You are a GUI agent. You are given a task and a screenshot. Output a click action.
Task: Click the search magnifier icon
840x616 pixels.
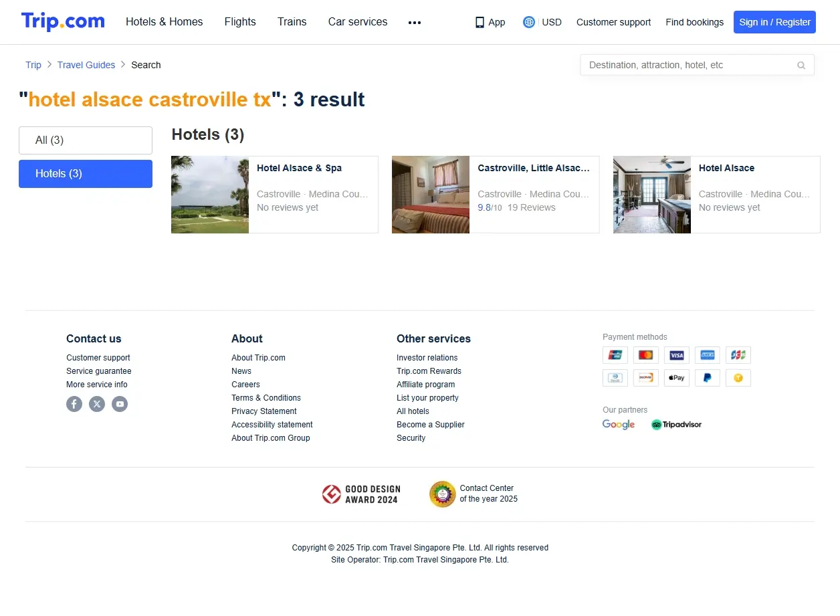click(x=801, y=66)
